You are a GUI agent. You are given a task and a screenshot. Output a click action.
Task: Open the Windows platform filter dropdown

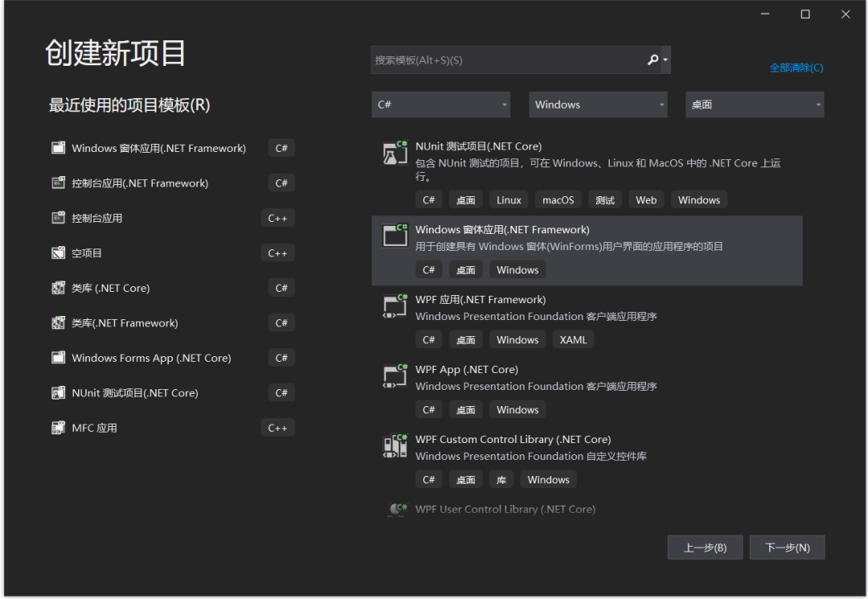pyautogui.click(x=598, y=105)
